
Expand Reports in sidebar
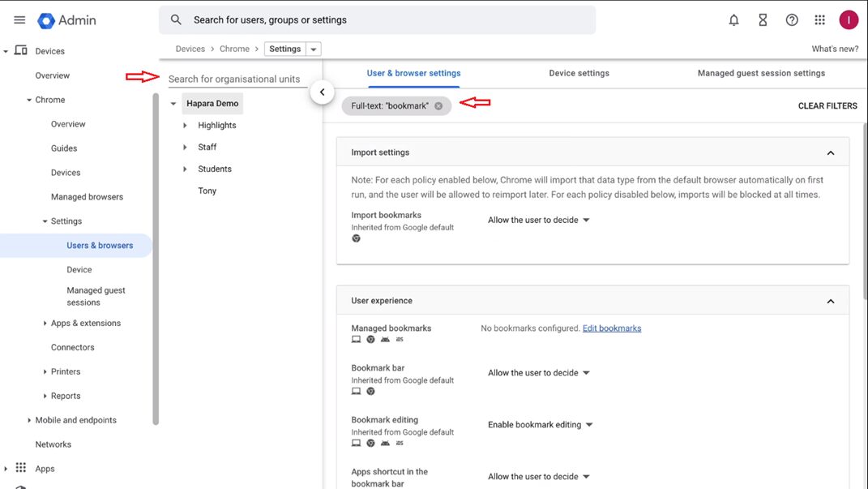(x=45, y=396)
